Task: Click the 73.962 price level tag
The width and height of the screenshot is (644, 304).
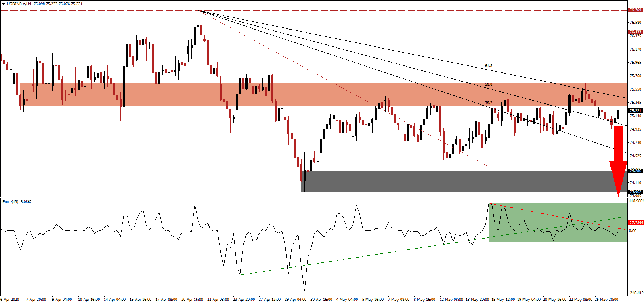Action: [x=635, y=192]
